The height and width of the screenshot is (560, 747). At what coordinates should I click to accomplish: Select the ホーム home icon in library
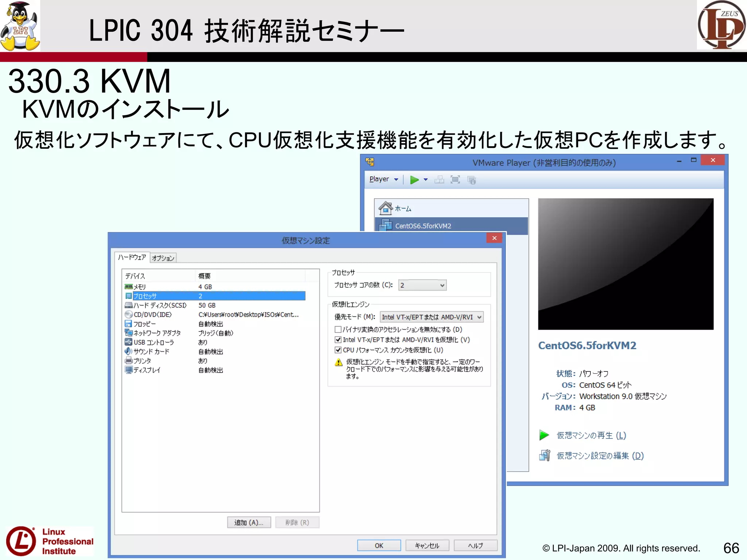(x=386, y=208)
